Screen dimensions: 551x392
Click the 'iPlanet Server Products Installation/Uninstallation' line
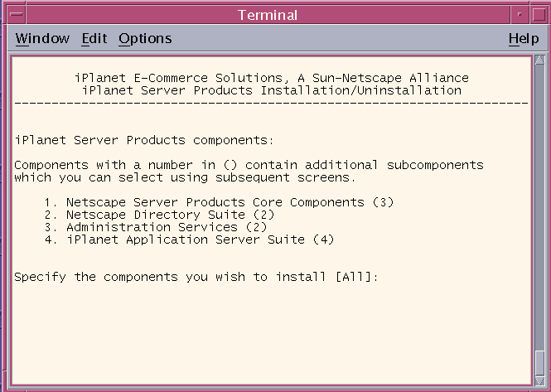(x=272, y=90)
